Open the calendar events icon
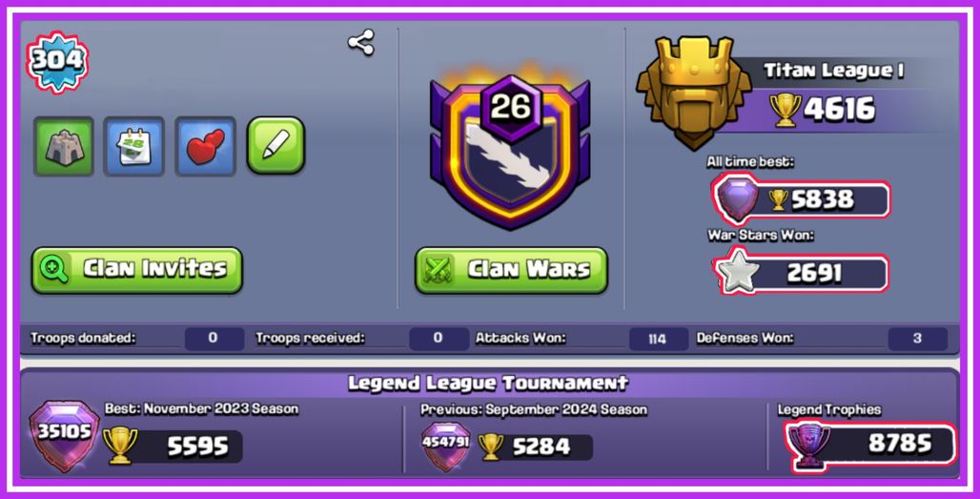This screenshot has height=499, width=980. click(x=134, y=146)
